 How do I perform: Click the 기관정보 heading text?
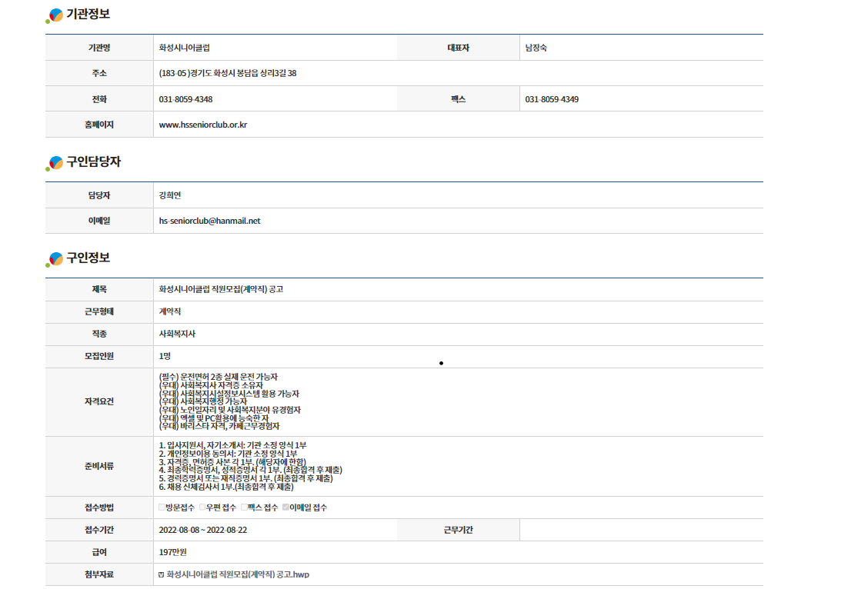point(88,15)
